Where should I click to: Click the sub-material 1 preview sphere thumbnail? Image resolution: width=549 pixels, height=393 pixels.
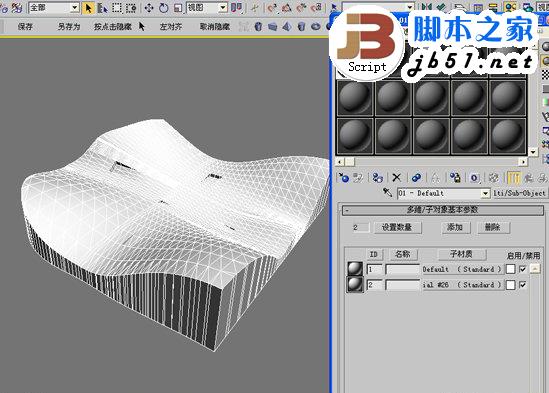coord(355,269)
